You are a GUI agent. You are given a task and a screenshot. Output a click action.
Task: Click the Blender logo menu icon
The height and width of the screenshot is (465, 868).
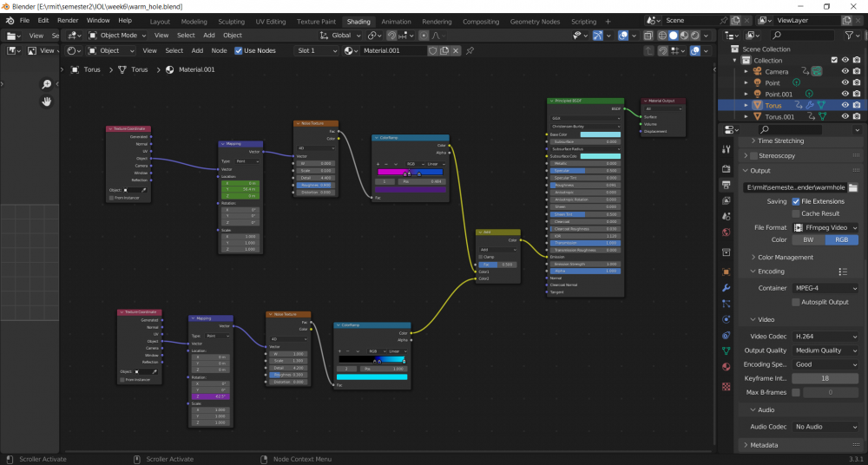coord(10,21)
